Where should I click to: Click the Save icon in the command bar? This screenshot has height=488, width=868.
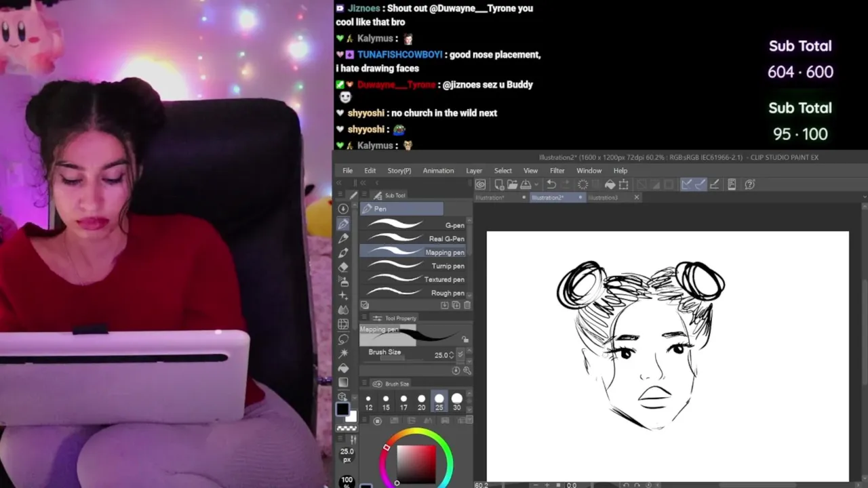click(525, 184)
